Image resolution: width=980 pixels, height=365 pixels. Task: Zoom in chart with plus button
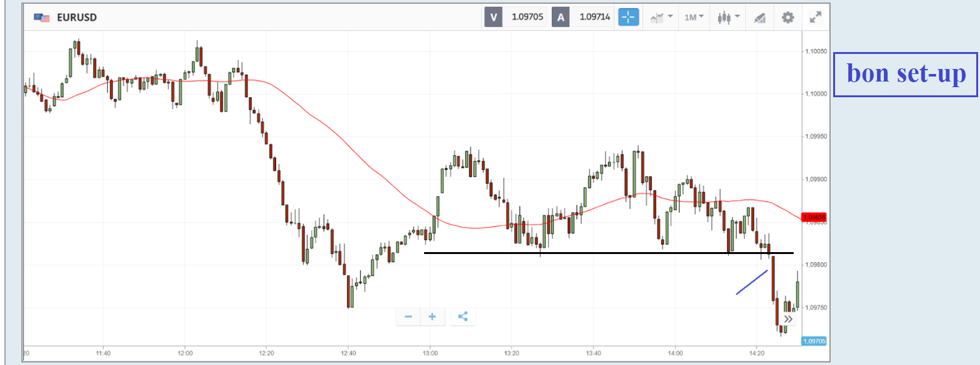click(432, 317)
